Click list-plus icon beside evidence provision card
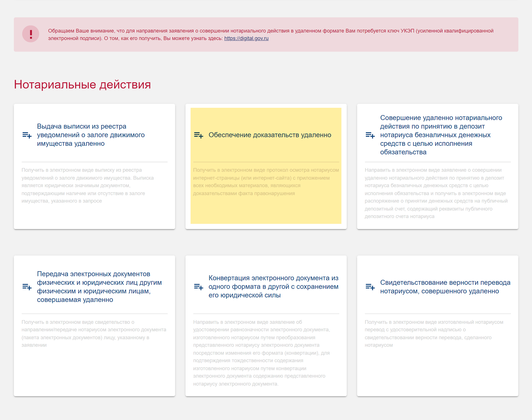This screenshot has width=532, height=420. tap(199, 135)
